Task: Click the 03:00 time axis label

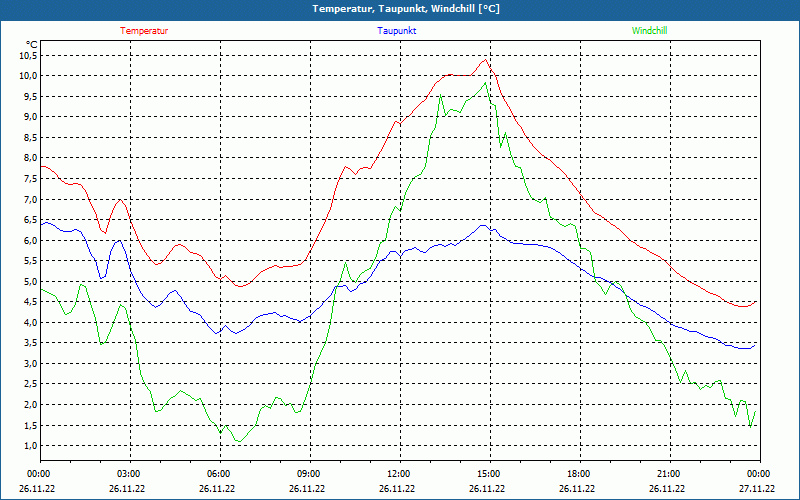Action: 128,473
